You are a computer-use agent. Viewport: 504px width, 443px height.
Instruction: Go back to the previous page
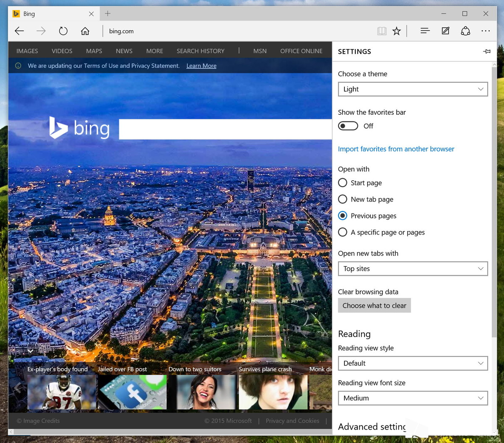19,31
